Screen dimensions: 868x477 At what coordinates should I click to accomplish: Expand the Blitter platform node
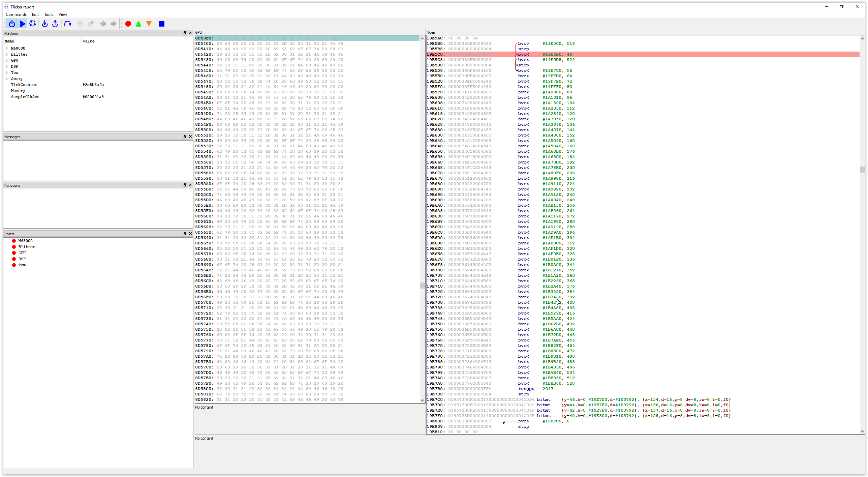(7, 54)
